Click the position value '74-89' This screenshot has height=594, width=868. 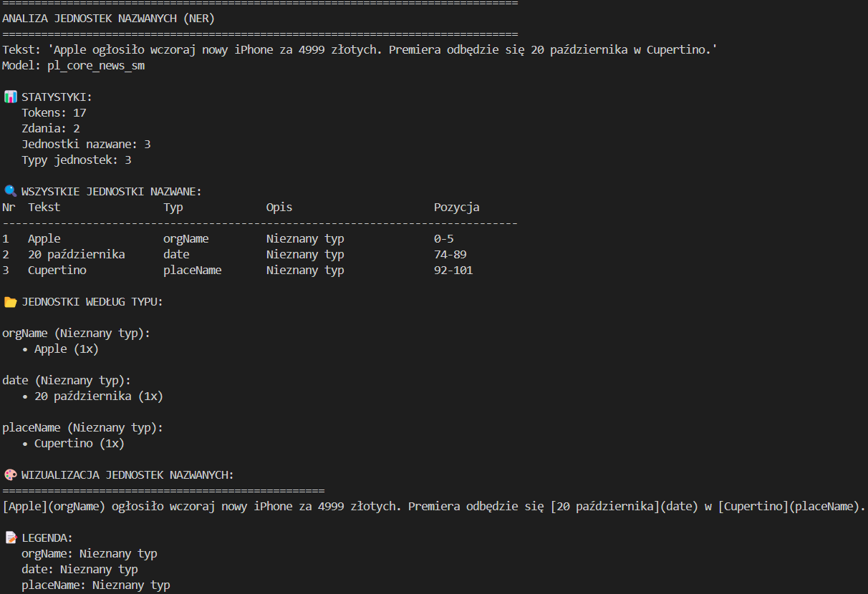click(450, 254)
